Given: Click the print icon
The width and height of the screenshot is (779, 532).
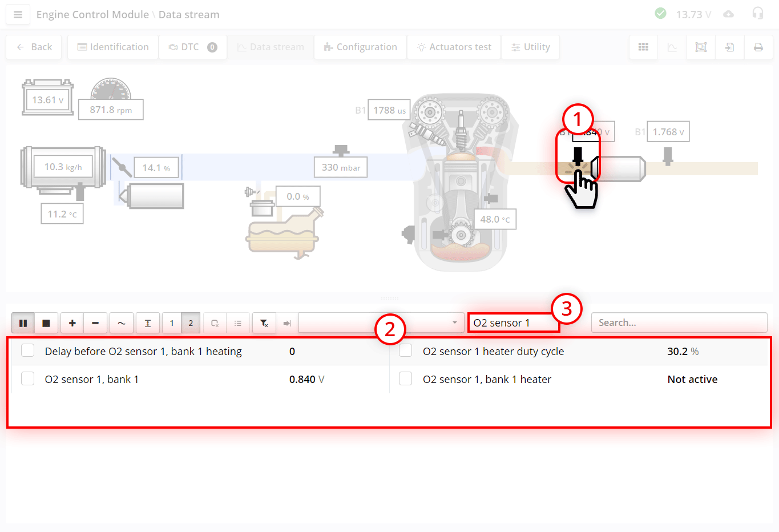Looking at the screenshot, I should click(x=758, y=47).
